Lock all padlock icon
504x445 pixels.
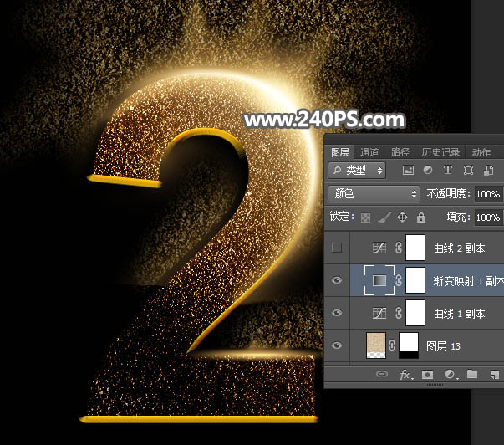click(421, 217)
